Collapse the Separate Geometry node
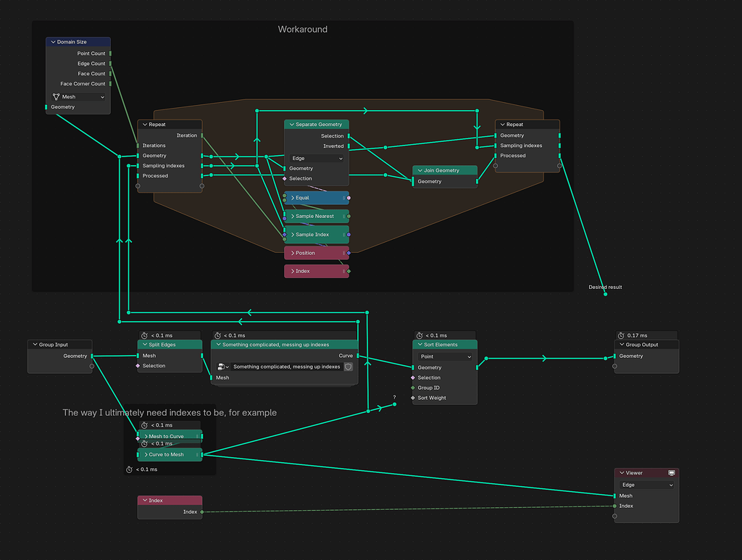742x560 pixels. (x=291, y=125)
